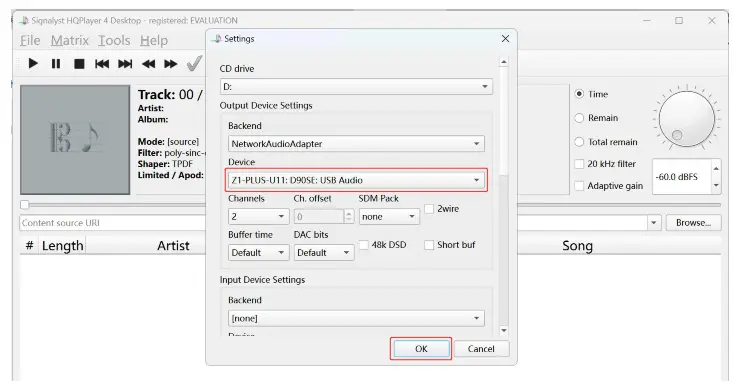Image resolution: width=734 pixels, height=388 pixels.
Task: Close the Settings dialog with X
Action: [505, 39]
